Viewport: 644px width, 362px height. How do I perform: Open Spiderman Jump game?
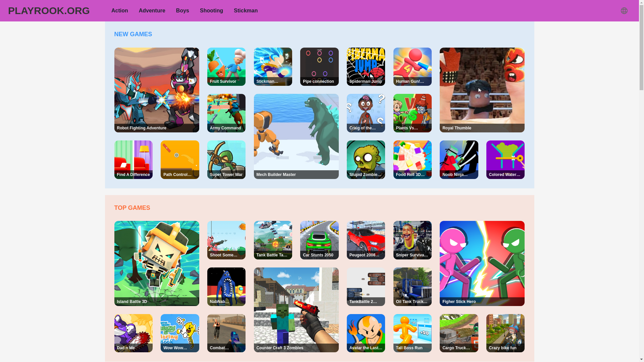tap(366, 67)
